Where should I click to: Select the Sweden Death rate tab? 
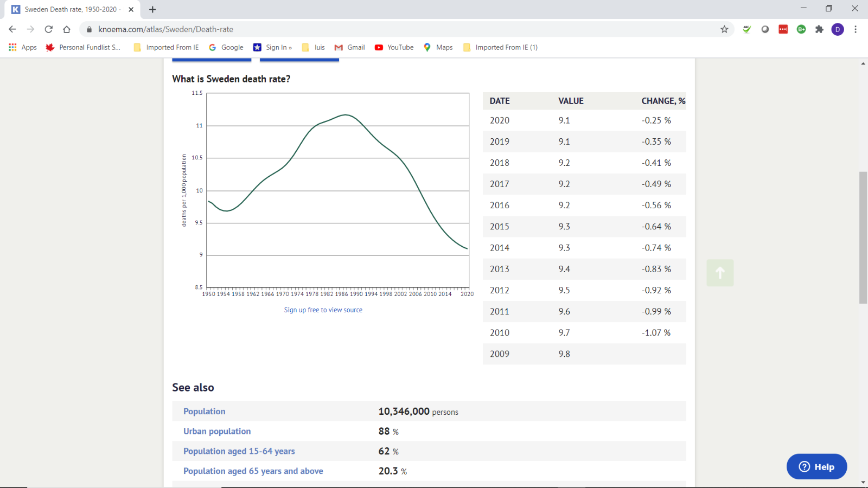[x=73, y=9]
